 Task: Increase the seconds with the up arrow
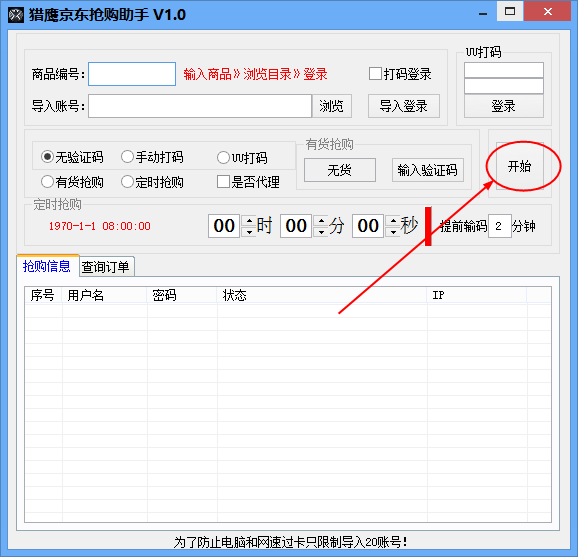pyautogui.click(x=393, y=220)
